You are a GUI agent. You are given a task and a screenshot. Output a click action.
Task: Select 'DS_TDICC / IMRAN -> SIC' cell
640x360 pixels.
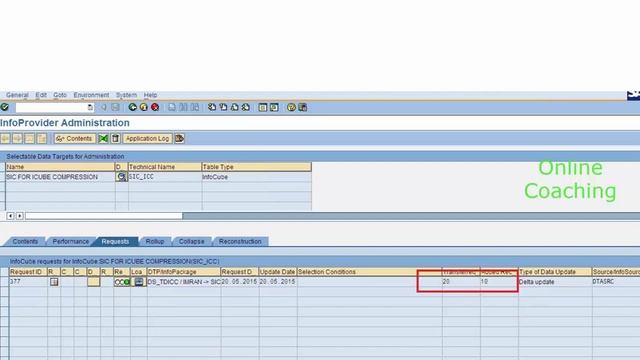184,282
